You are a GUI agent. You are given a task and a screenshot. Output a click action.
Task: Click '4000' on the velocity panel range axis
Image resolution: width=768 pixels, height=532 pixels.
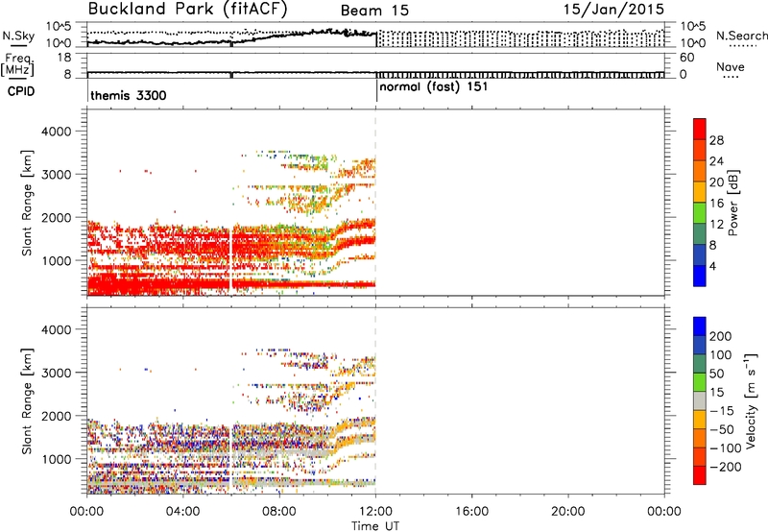pyautogui.click(x=57, y=329)
